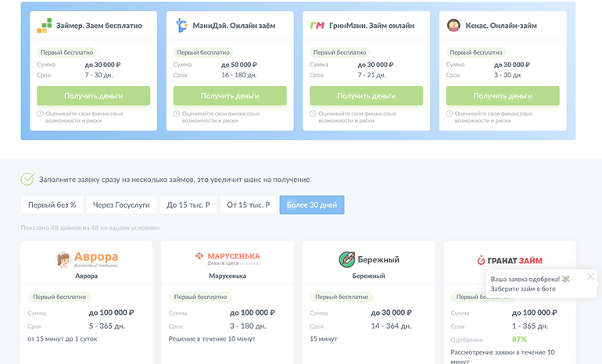Screen dimensions: 602x364
Task: Click info icon in Кекас card
Action: [x=450, y=113]
